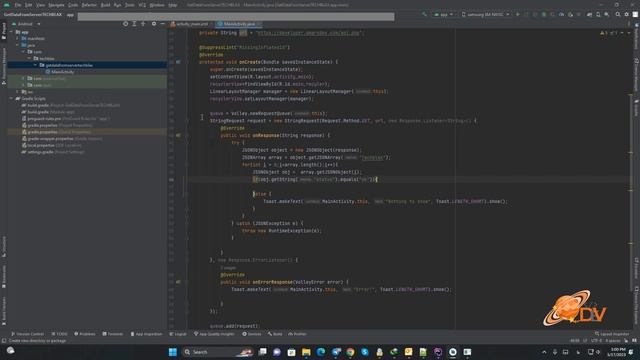The height and width of the screenshot is (360, 640).
Task: Click the Make Project hammer icon
Action: 424,14
